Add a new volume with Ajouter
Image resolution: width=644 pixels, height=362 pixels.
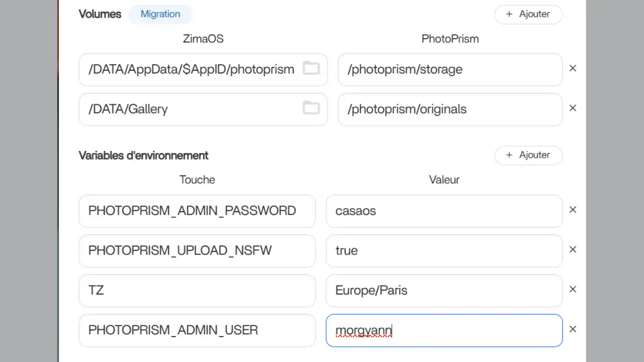coord(528,14)
